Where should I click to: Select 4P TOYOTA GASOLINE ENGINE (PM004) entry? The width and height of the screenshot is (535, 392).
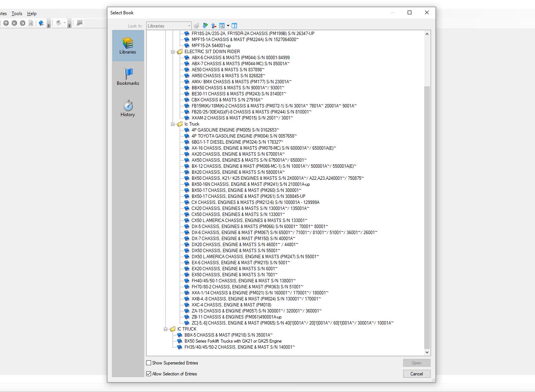pyautogui.click(x=244, y=136)
